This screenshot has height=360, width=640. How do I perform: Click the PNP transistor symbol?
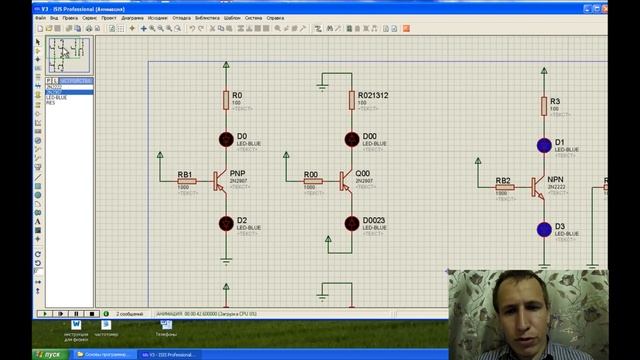(x=220, y=181)
